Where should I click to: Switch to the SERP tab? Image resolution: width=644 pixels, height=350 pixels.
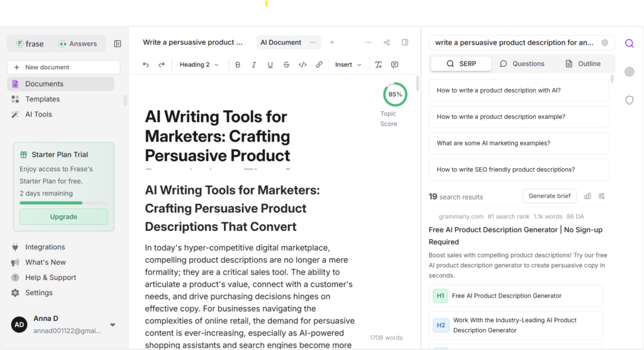coord(461,64)
